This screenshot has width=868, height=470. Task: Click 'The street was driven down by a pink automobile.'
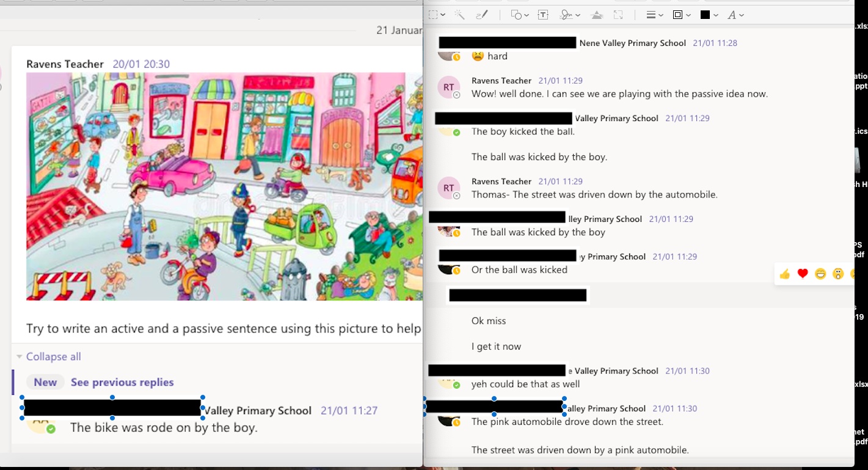(x=580, y=450)
